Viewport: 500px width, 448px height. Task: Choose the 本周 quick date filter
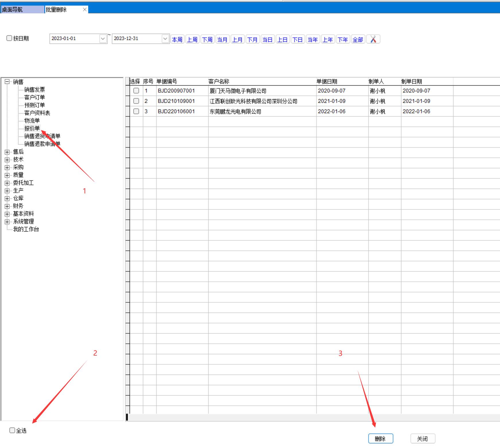177,40
